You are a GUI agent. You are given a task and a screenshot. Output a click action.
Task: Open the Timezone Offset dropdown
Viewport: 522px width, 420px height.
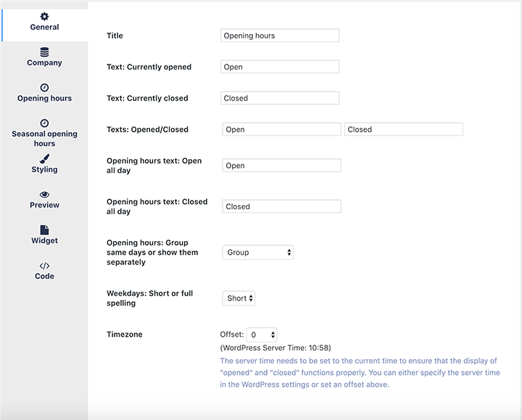262,335
